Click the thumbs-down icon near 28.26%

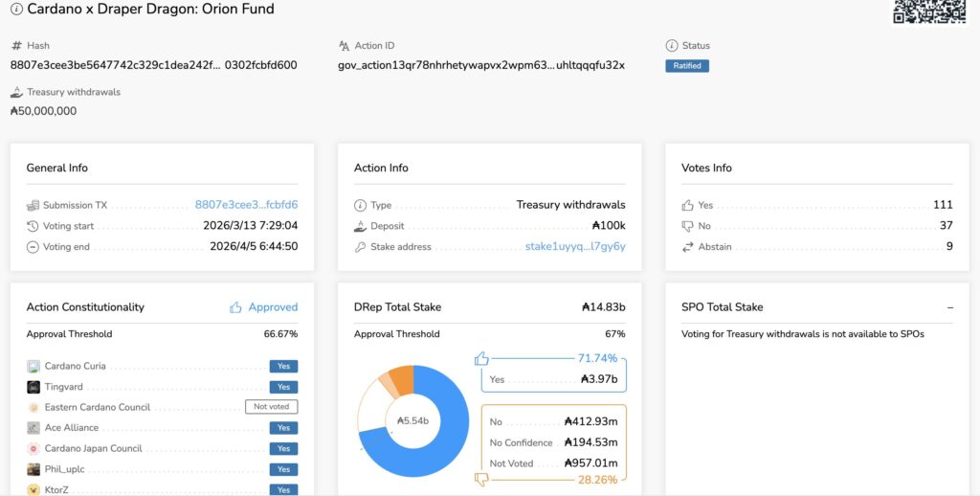[x=481, y=479]
